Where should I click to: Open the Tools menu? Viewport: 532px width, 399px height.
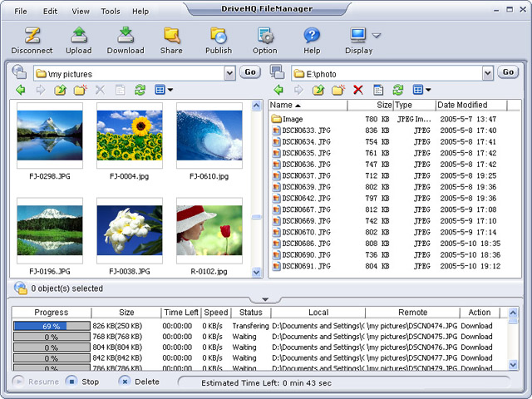coord(110,12)
